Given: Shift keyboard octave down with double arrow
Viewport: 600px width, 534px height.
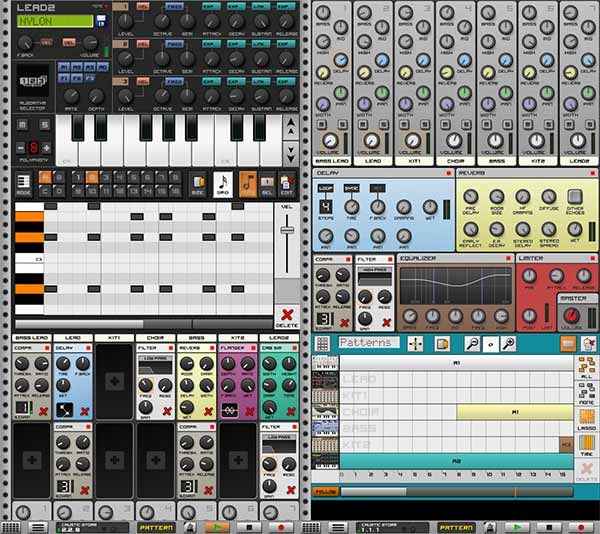Looking at the screenshot, I should pos(291,154).
